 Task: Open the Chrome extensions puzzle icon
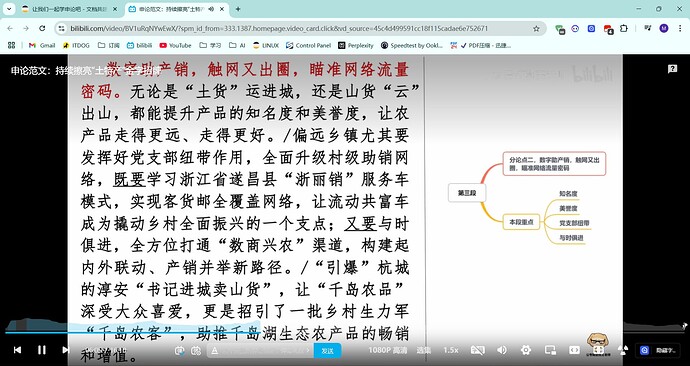624,29
